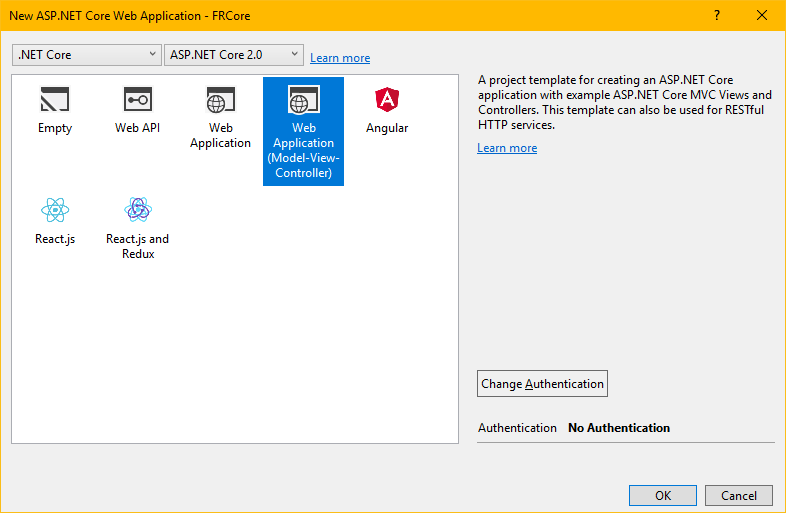Select Web Application (Model-View-Controller) template icon
This screenshot has width=786, height=513.
click(303, 99)
